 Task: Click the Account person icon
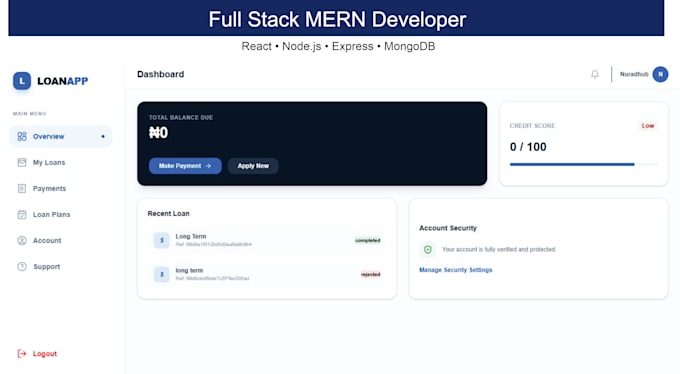[x=22, y=240]
